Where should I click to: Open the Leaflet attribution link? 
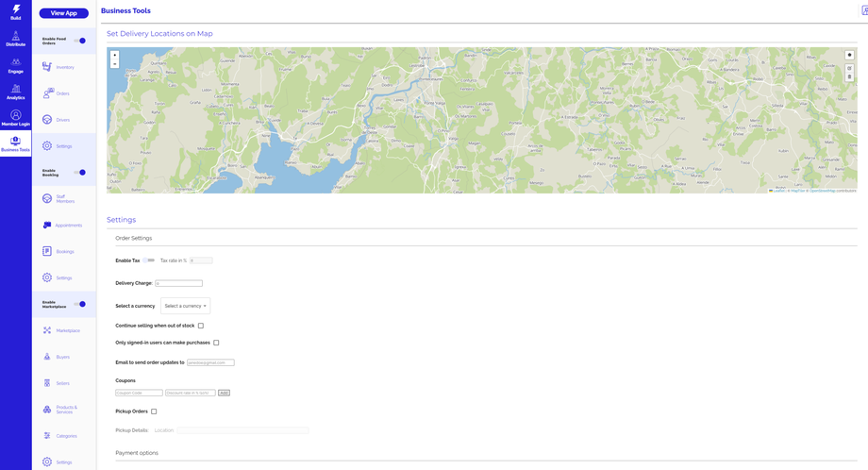coord(777,191)
